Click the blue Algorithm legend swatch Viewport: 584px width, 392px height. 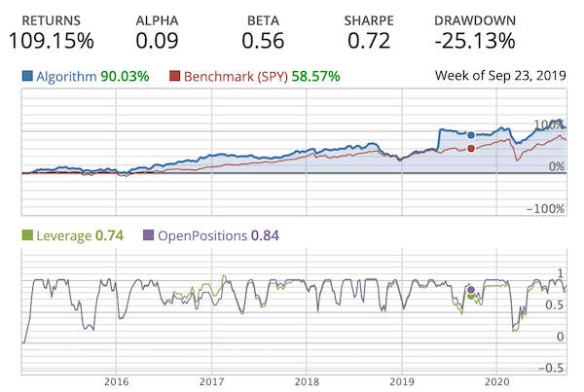pyautogui.click(x=28, y=76)
